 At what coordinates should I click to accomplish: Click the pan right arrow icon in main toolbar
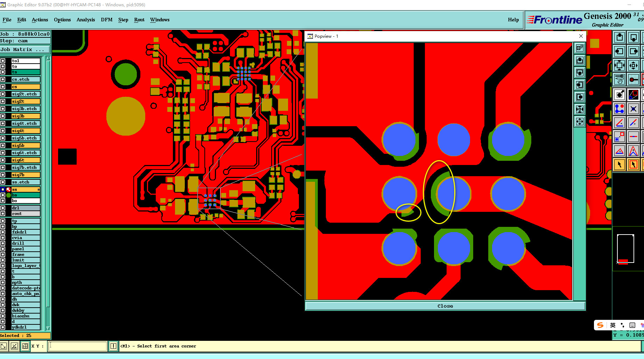[633, 51]
